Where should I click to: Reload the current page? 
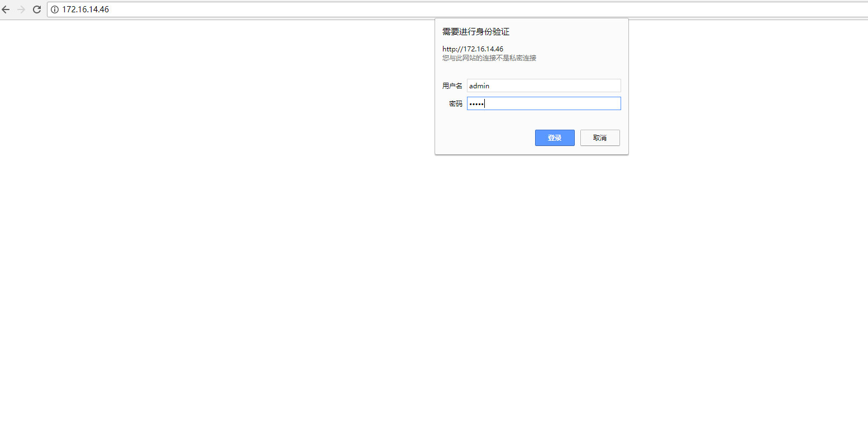(x=37, y=10)
